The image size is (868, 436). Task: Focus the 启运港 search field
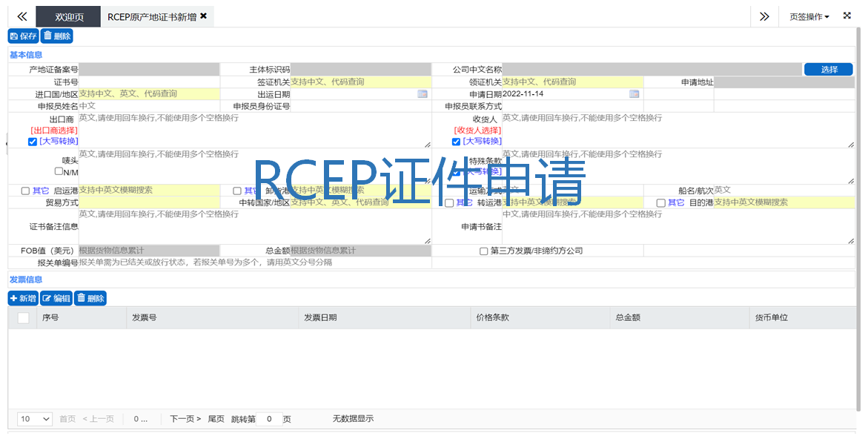(149, 190)
